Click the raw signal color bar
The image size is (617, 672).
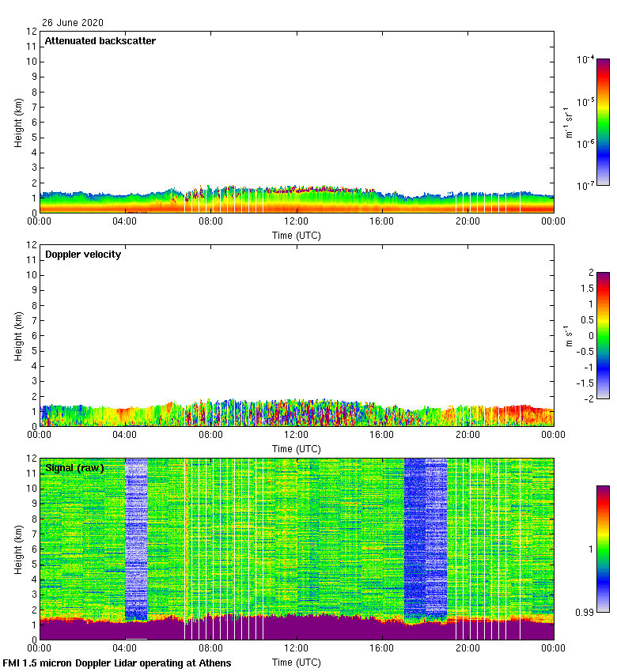click(603, 549)
